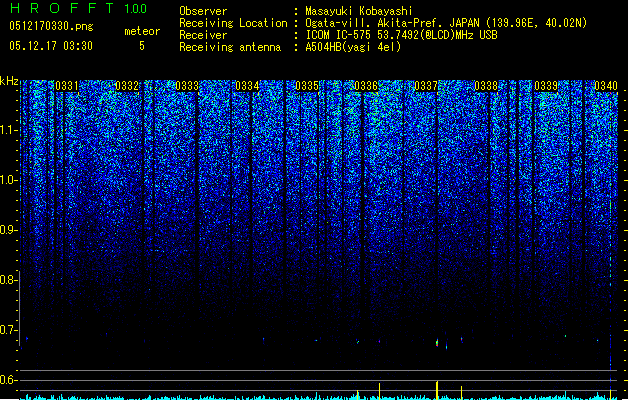629x400 pixels.
Task: Click the 0338 time marker
Action: [486, 86]
